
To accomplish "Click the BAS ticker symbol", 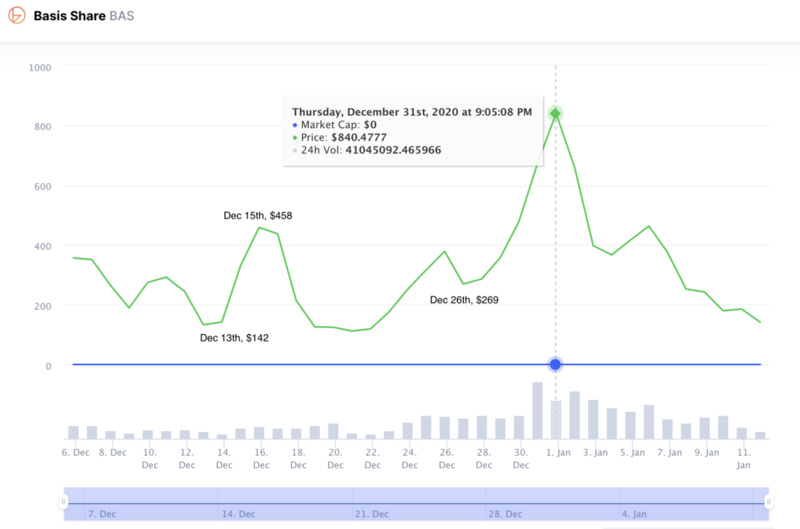I will (122, 16).
